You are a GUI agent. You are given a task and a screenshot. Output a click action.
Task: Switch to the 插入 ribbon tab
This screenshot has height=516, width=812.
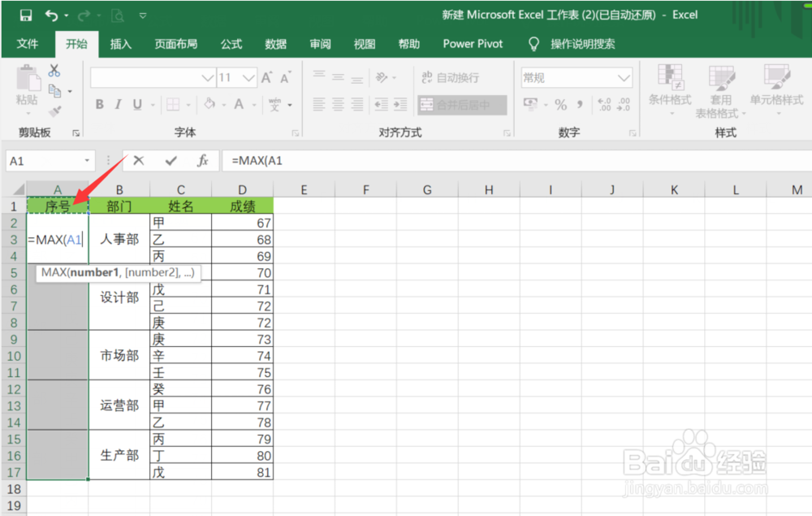coord(120,44)
